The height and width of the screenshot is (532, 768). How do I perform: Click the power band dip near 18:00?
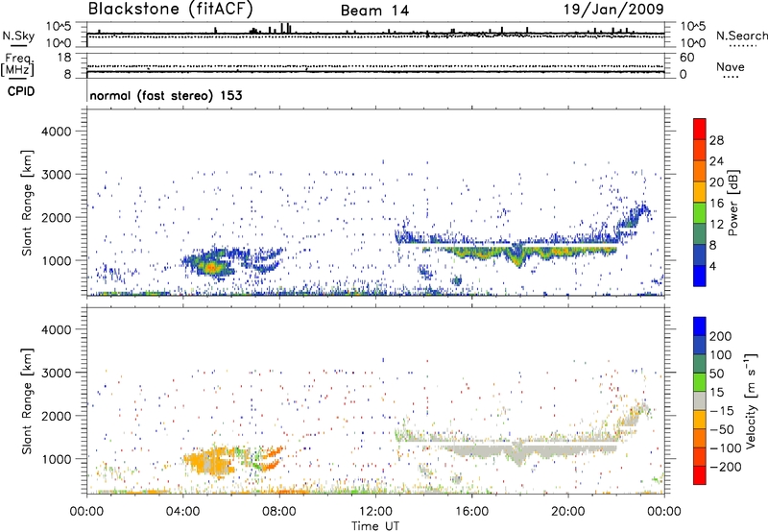coord(517,257)
